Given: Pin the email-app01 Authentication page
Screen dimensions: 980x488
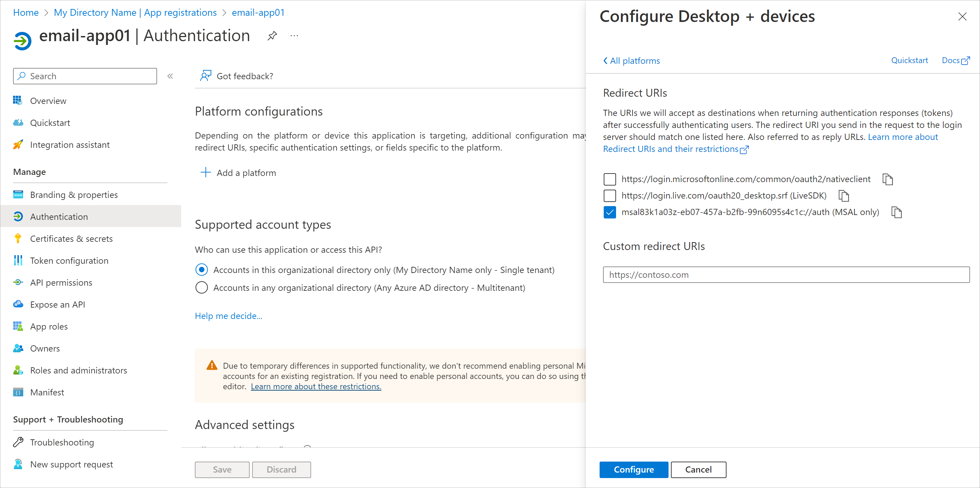Looking at the screenshot, I should click(x=272, y=35).
